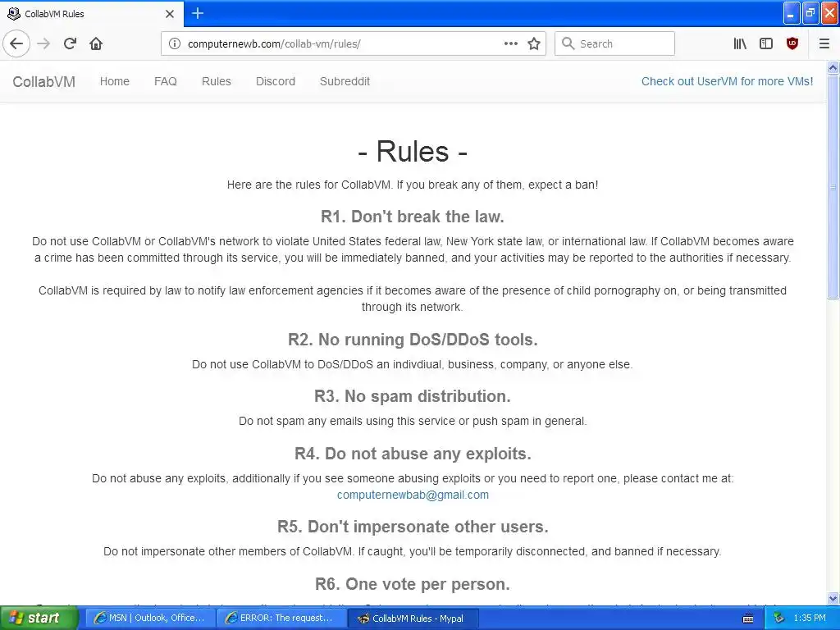Image resolution: width=840 pixels, height=630 pixels.
Task: Open the browser home page
Action: [96, 44]
